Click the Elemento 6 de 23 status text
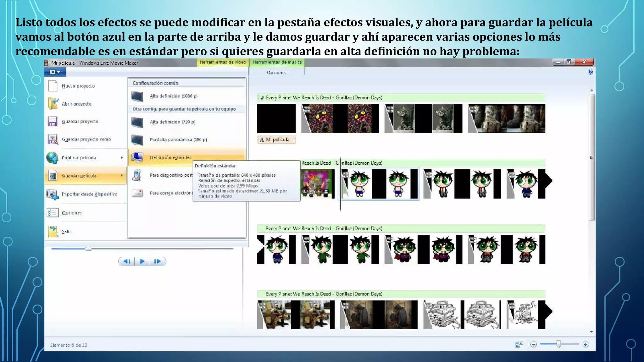This screenshot has height=362, width=644. [x=69, y=345]
